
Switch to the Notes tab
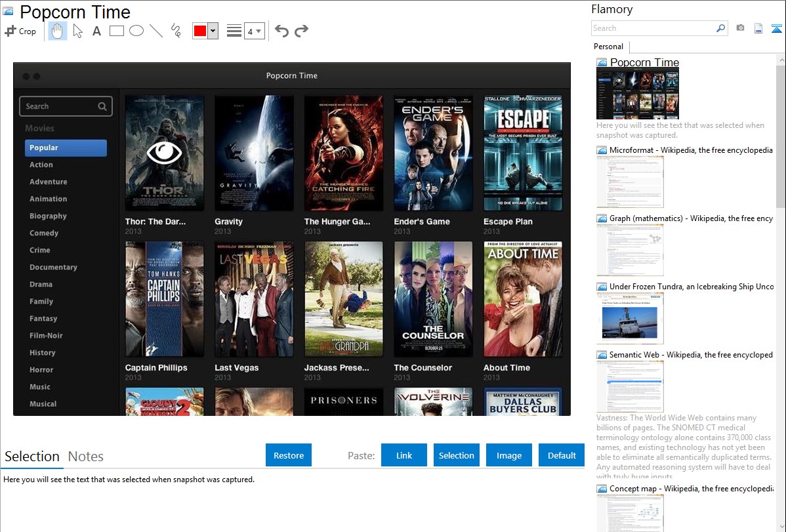click(86, 457)
